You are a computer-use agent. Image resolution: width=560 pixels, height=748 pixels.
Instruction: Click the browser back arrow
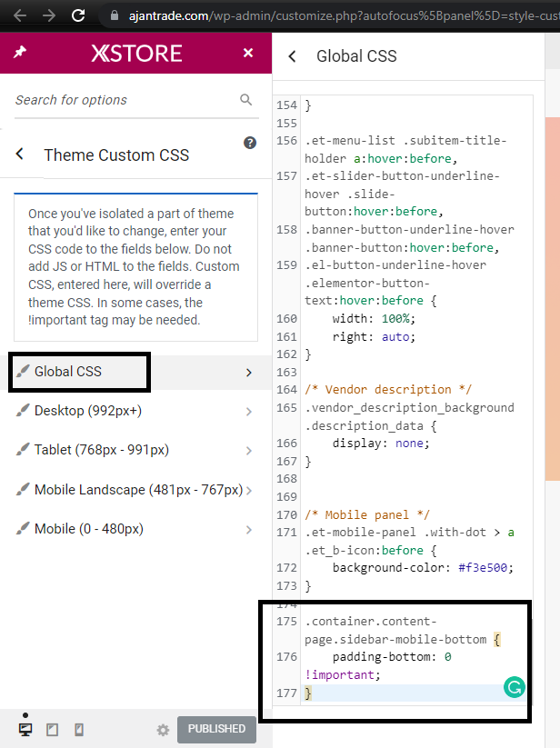pyautogui.click(x=20, y=15)
